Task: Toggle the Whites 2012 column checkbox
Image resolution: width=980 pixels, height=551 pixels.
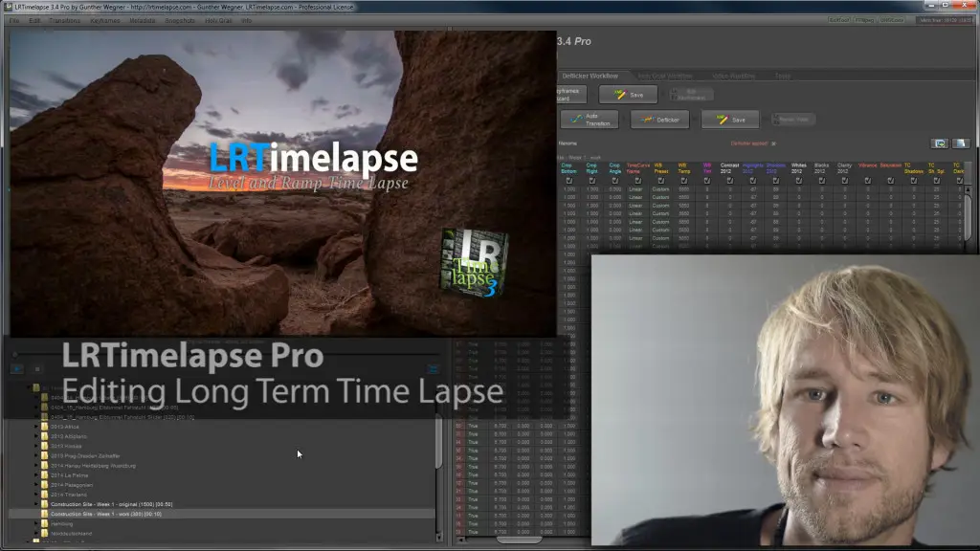Action: point(799,181)
